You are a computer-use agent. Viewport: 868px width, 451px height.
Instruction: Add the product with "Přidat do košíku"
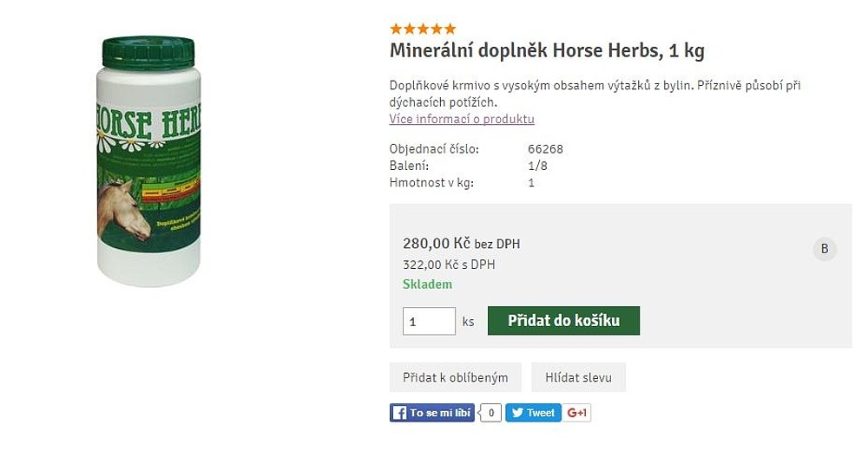[x=563, y=321]
